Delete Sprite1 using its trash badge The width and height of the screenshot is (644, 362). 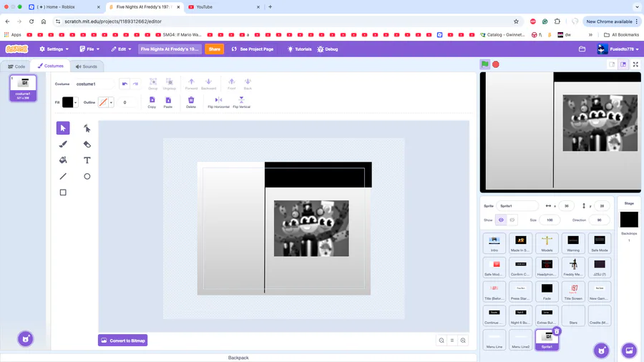[x=557, y=331]
